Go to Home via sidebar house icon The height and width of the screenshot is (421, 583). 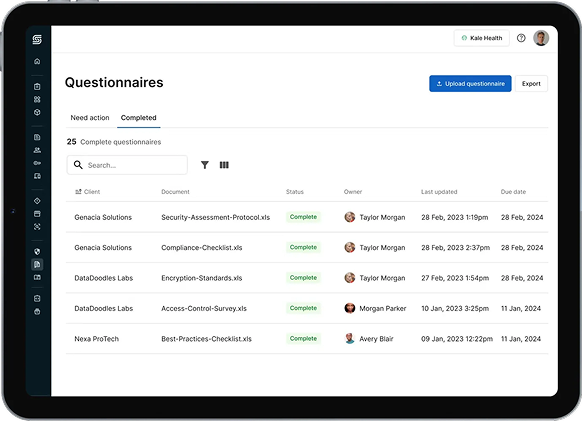(x=37, y=61)
